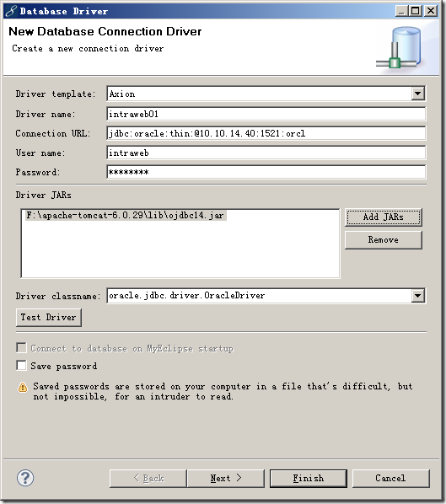Click the Remove button

[x=384, y=240]
